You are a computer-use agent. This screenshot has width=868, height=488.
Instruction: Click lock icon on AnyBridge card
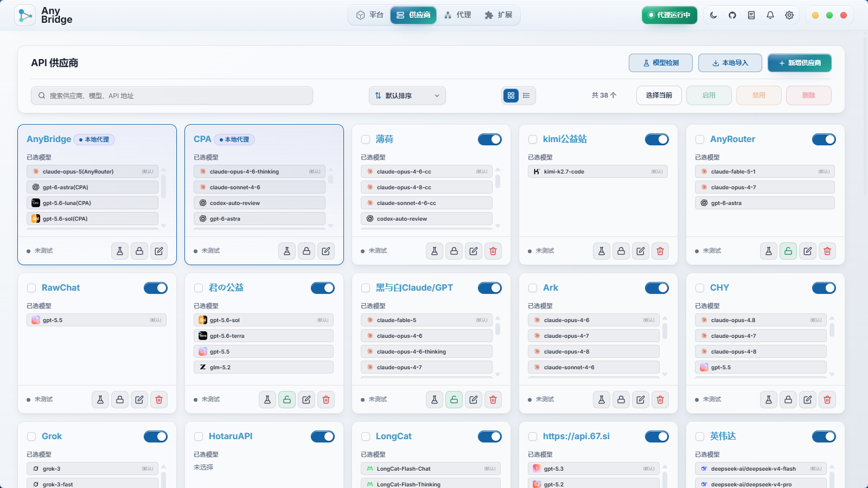coord(139,251)
